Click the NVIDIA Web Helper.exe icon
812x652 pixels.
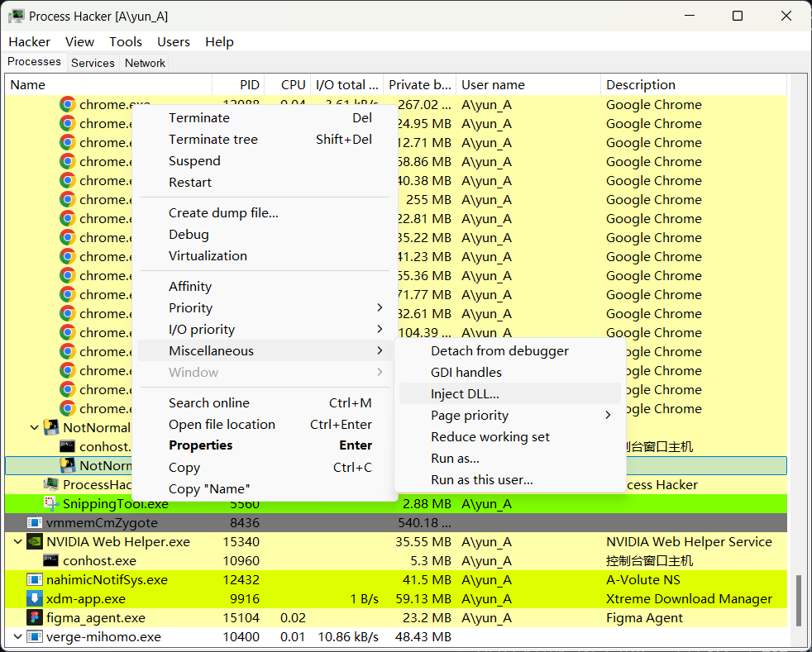coord(35,542)
